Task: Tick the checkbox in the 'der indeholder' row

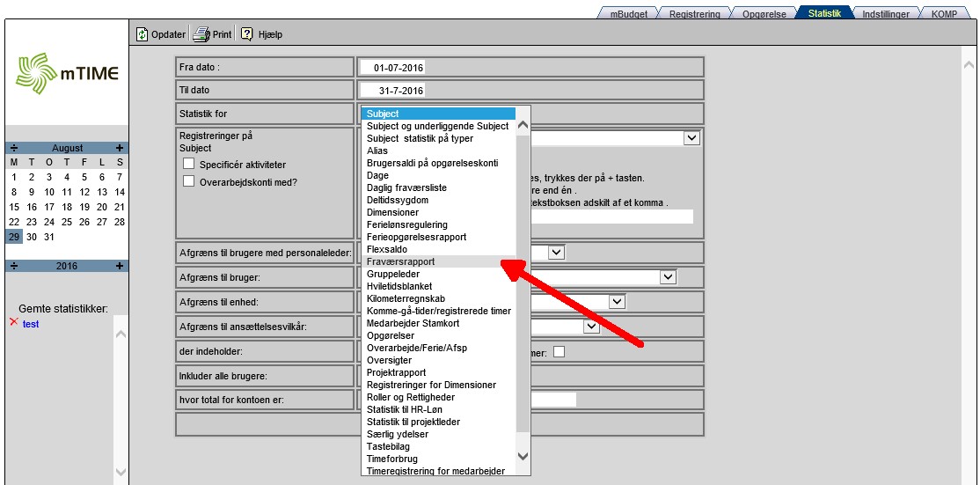Action: (558, 352)
